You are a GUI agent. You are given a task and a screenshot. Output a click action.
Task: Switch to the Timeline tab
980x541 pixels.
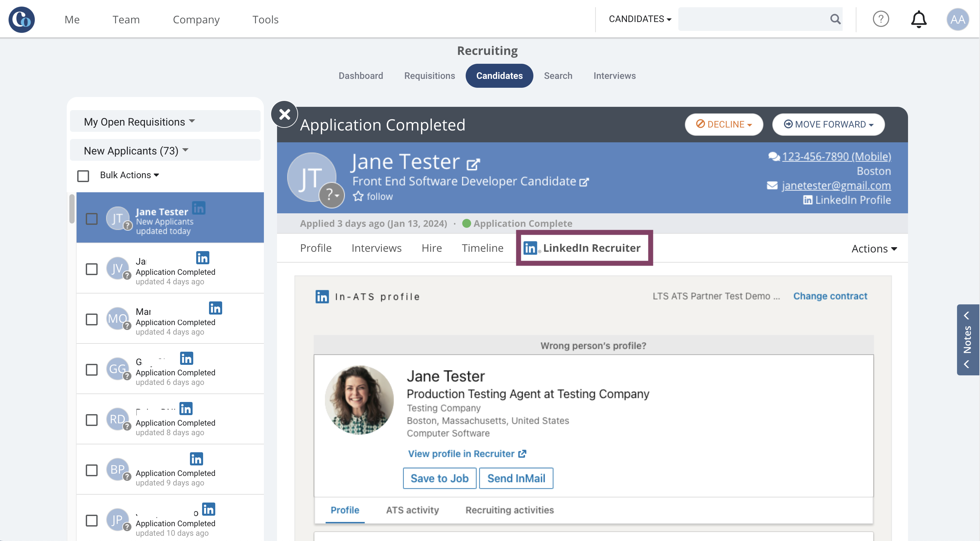[482, 248]
